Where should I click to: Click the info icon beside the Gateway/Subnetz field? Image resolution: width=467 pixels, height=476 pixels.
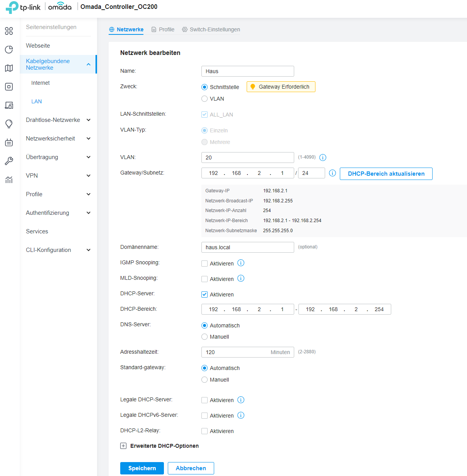(x=332, y=173)
